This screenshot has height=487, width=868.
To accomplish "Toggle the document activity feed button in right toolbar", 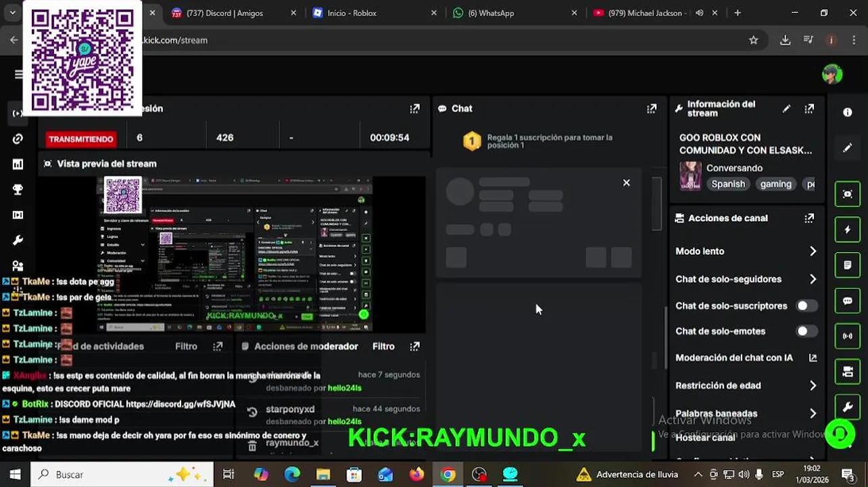I will coord(848,265).
